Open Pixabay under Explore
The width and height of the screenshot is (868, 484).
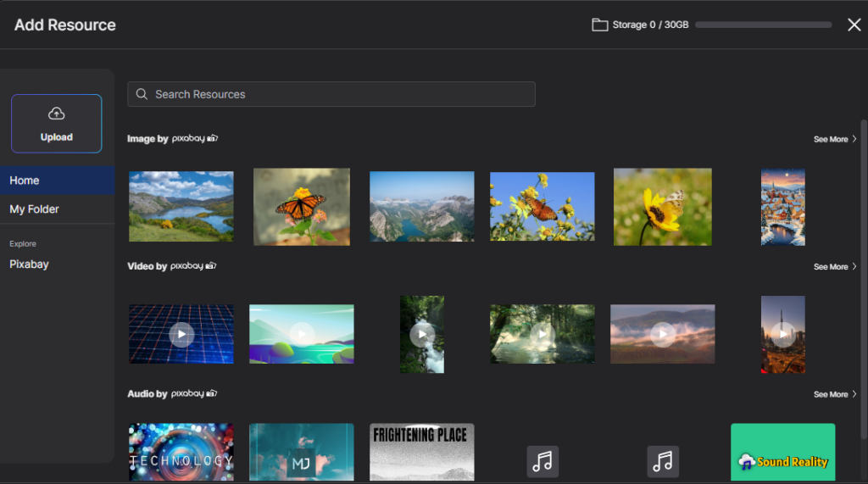point(30,264)
